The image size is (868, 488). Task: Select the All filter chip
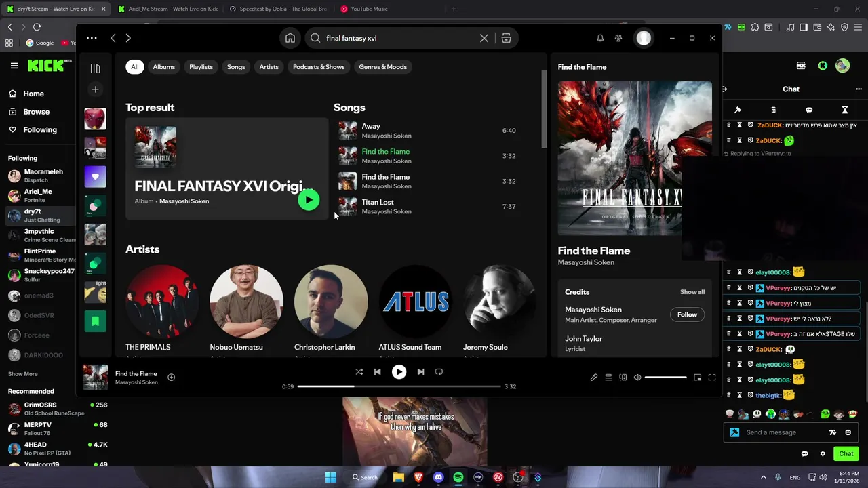click(134, 67)
